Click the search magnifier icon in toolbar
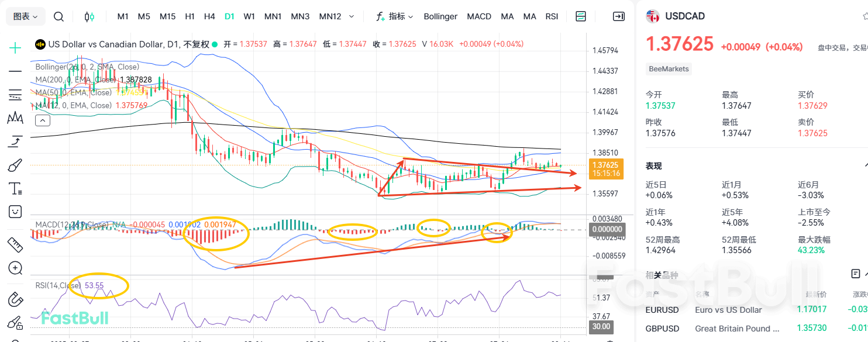The image size is (868, 342). 58,16
